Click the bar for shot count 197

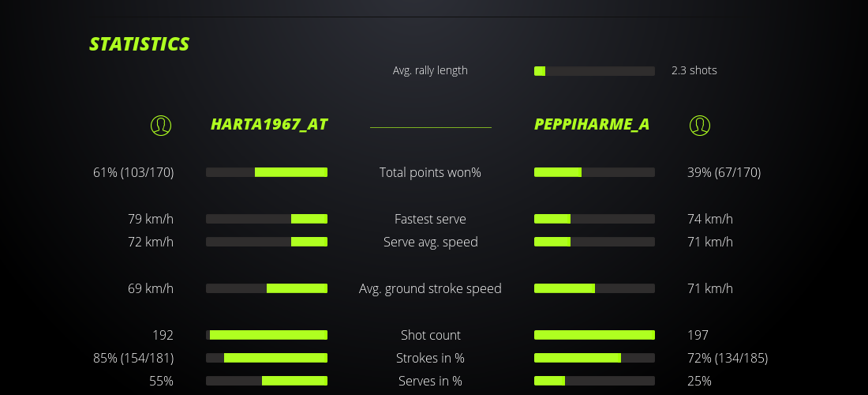coord(594,335)
